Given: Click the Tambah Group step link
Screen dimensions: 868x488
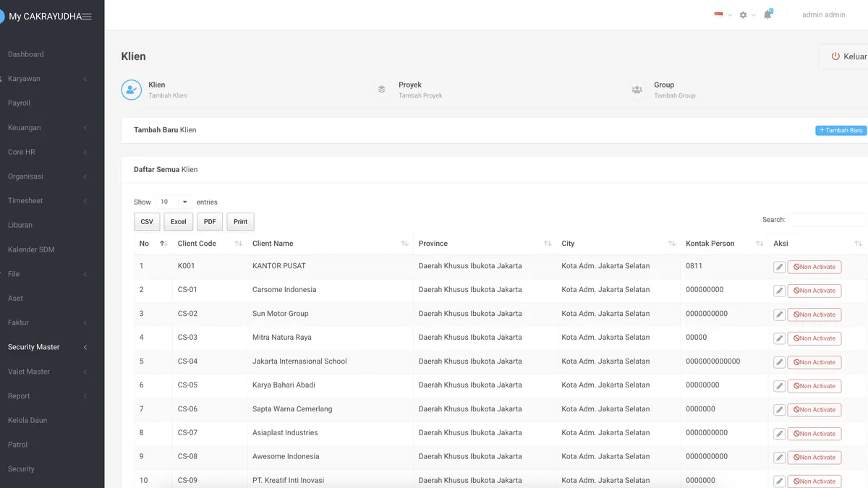Looking at the screenshot, I should point(675,95).
